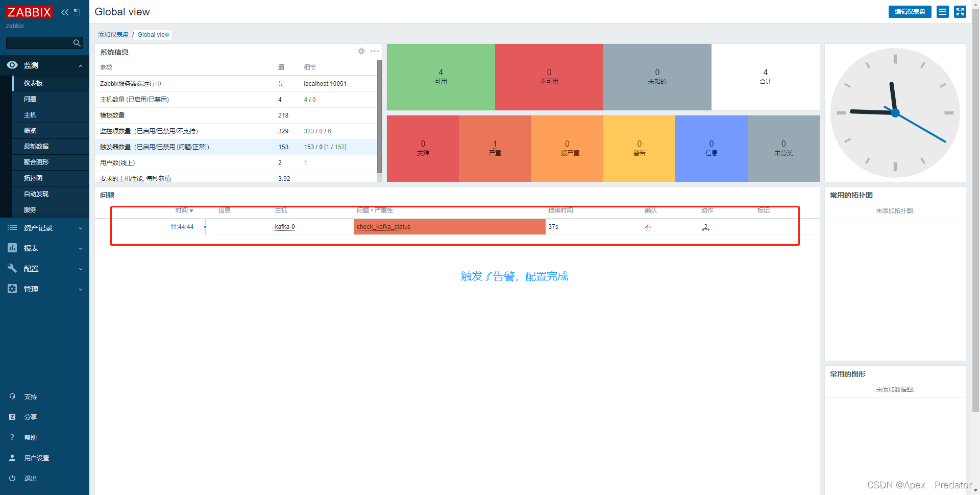Click the 退出 power icon
Screen dimensions: 980x495
pos(12,478)
